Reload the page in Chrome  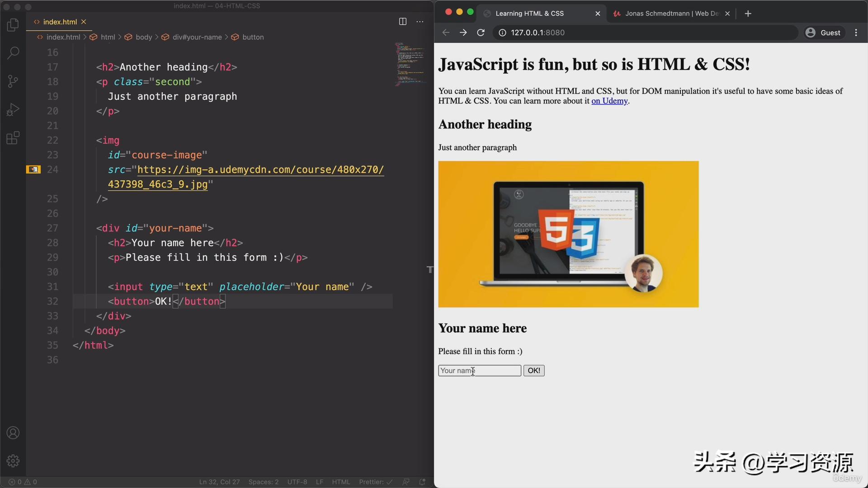[x=481, y=32]
